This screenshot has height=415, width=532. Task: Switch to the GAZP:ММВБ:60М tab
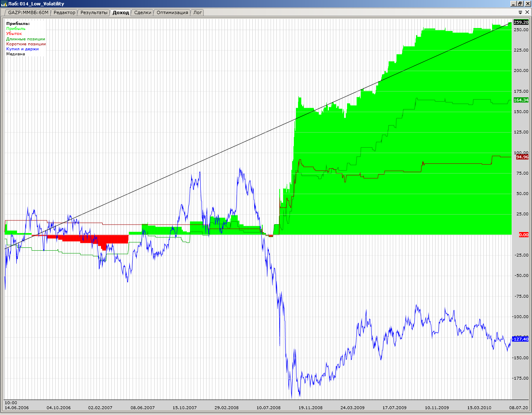point(28,12)
